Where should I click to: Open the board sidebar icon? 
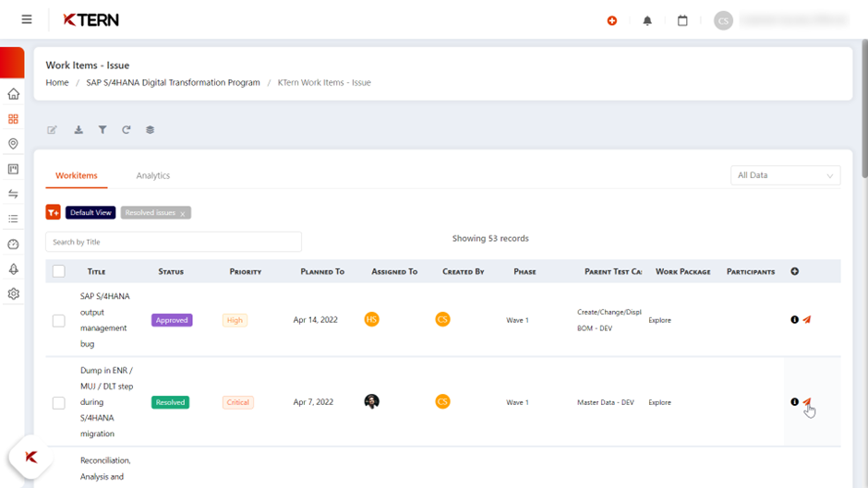point(13,169)
